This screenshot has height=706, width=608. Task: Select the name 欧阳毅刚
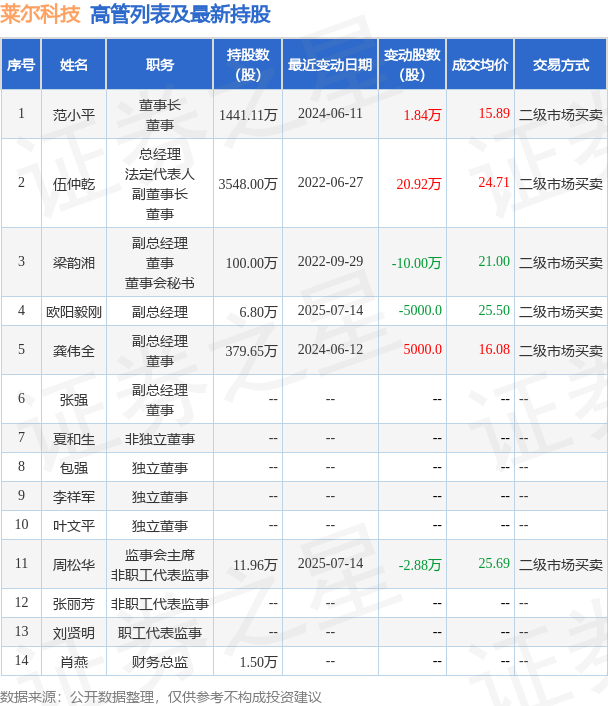point(74,312)
